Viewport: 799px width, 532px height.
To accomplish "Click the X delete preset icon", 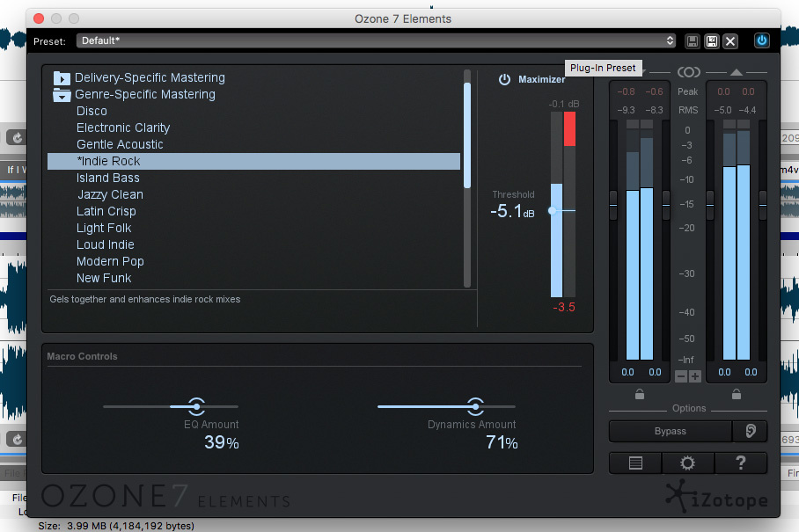I will (730, 41).
